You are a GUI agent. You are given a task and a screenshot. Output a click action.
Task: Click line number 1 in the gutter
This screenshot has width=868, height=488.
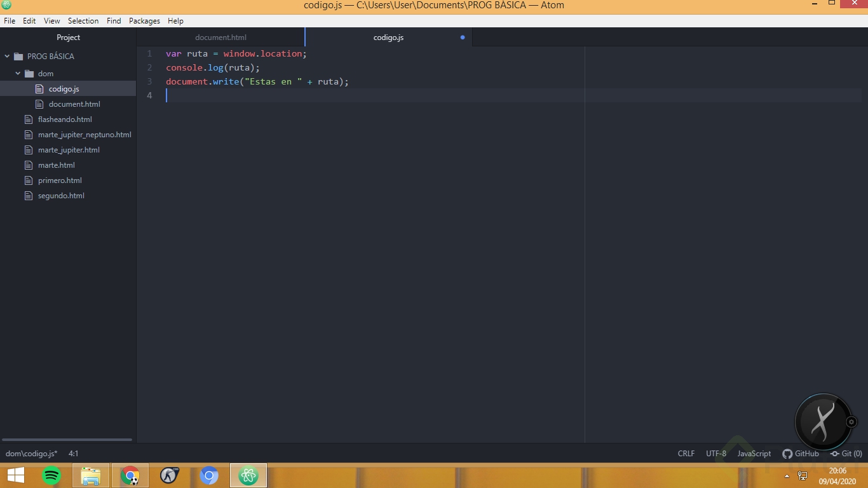coord(149,53)
